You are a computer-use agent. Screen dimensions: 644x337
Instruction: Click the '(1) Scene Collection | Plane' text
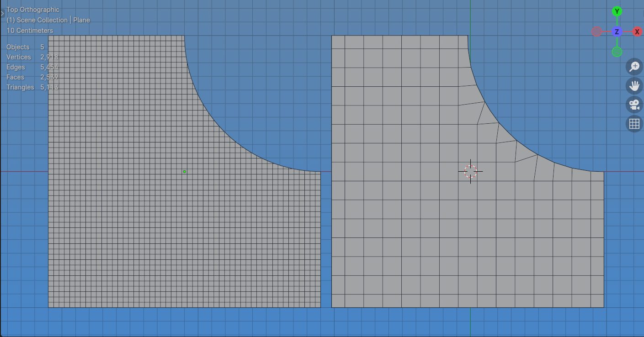coord(48,20)
